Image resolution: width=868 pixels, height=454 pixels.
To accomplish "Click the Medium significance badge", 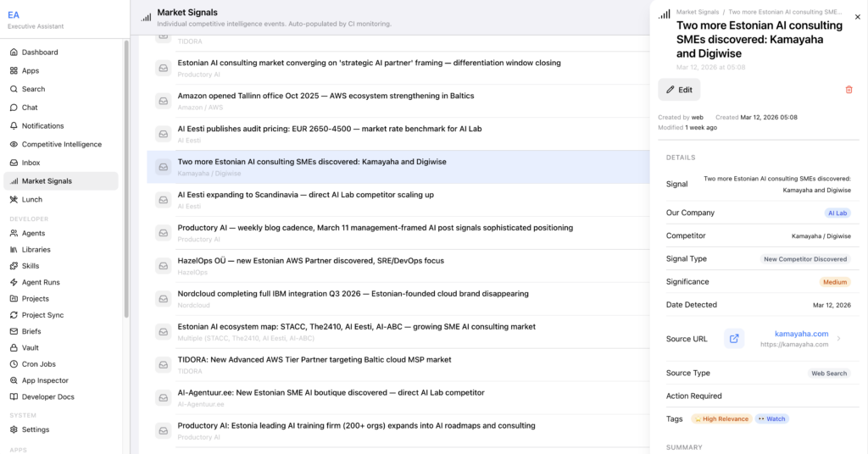I will coord(835,282).
